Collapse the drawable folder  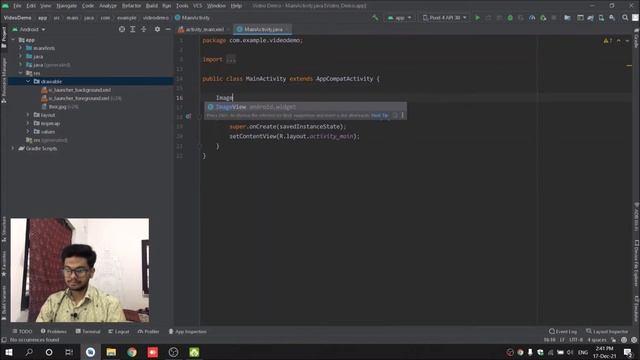28,81
